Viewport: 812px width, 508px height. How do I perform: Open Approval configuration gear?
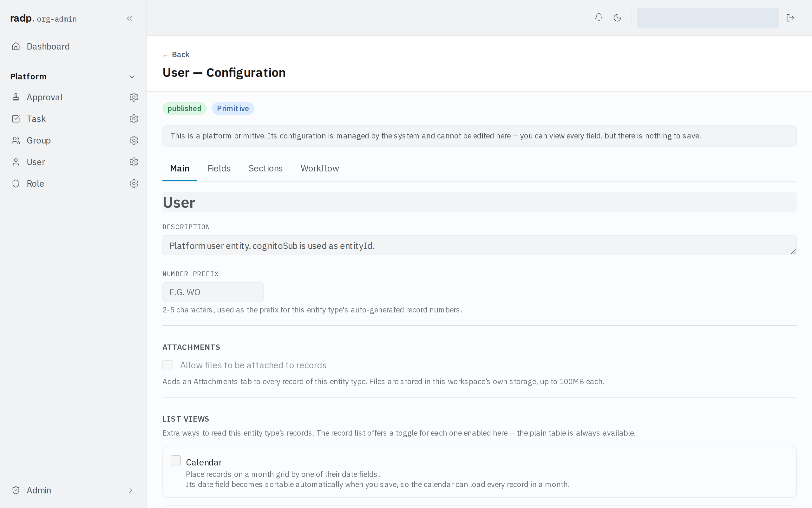[x=134, y=97]
